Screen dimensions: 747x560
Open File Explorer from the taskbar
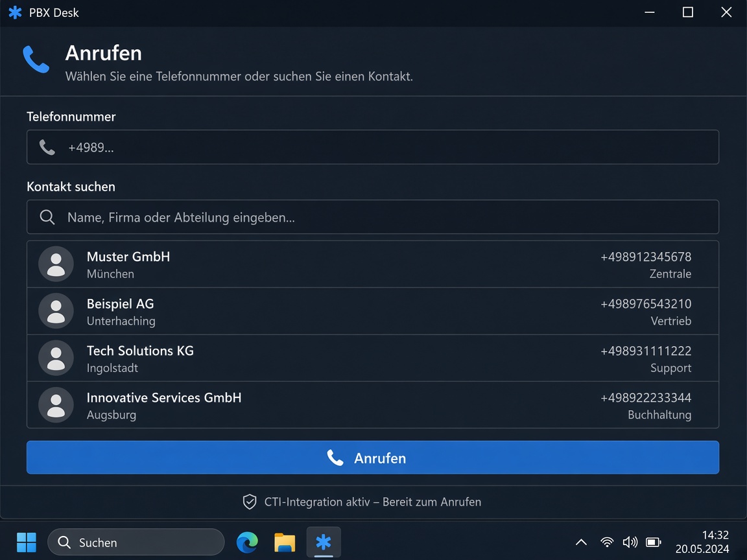click(x=285, y=542)
